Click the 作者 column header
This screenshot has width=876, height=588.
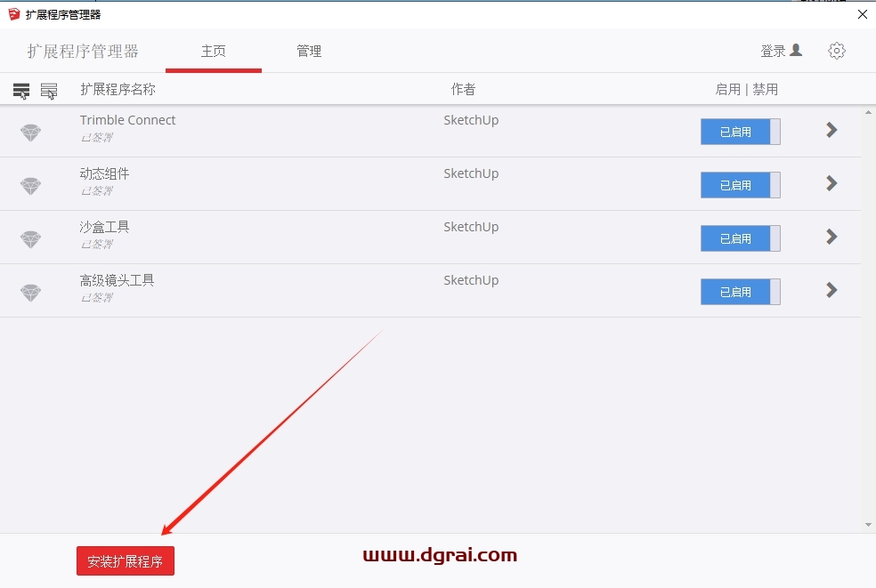coord(463,89)
